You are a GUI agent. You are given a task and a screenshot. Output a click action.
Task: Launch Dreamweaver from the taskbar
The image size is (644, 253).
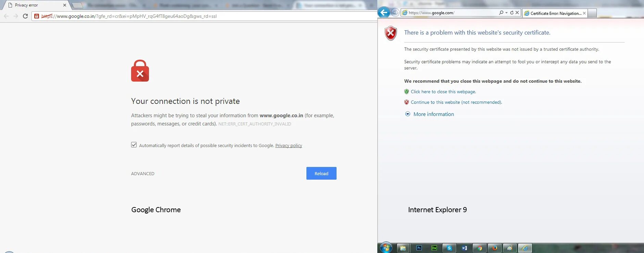tap(434, 248)
